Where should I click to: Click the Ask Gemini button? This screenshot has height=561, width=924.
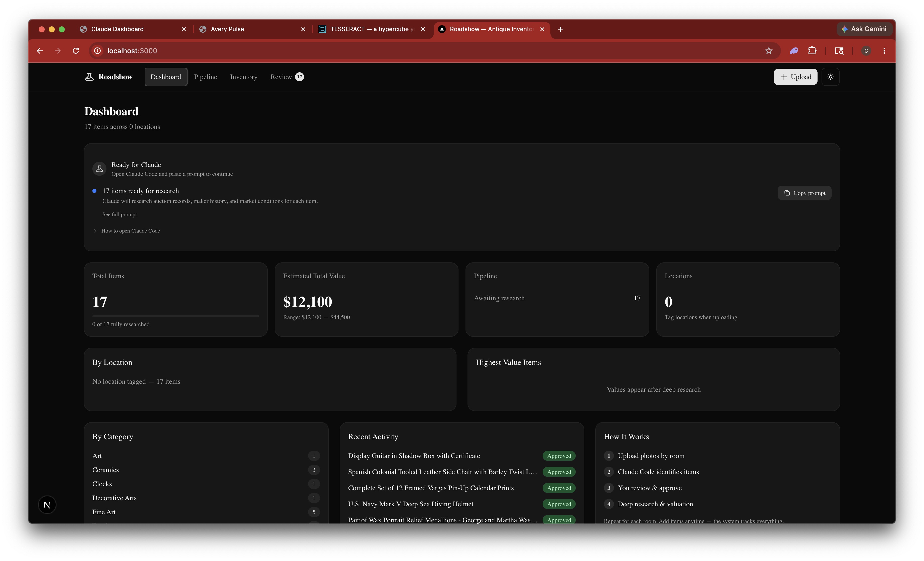coord(864,29)
